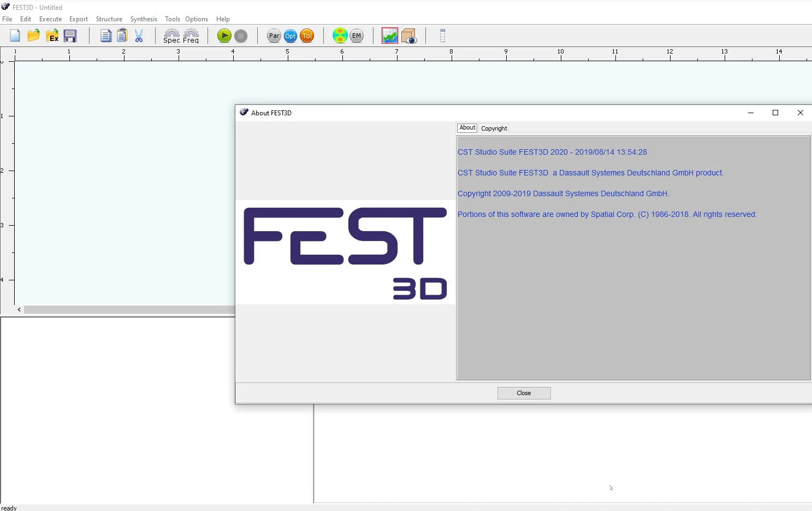Open the Structure menu

pyautogui.click(x=109, y=19)
